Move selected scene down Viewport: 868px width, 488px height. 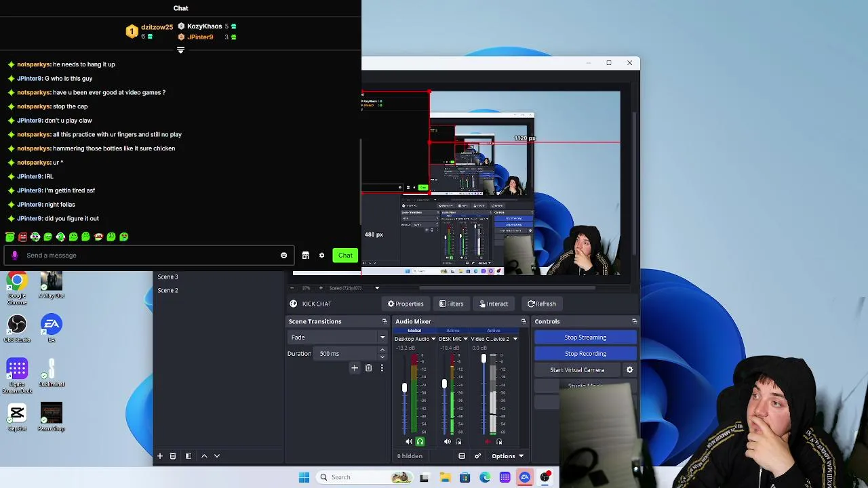click(217, 456)
